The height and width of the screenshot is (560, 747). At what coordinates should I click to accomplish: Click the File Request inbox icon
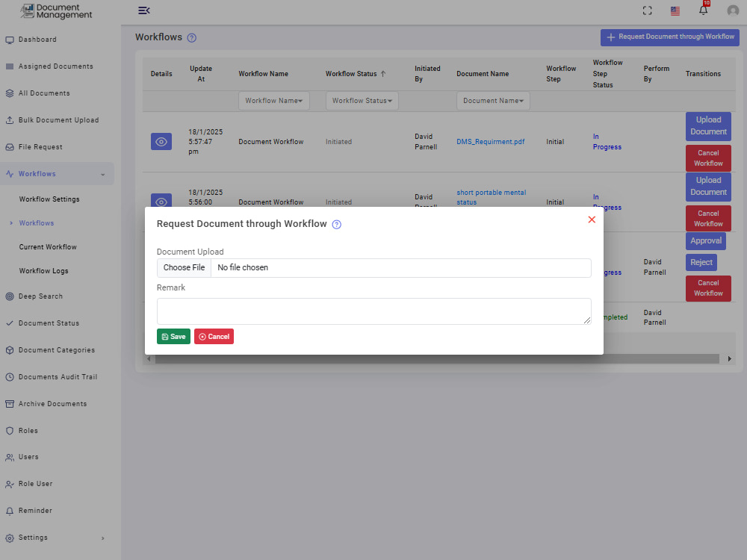click(x=10, y=147)
